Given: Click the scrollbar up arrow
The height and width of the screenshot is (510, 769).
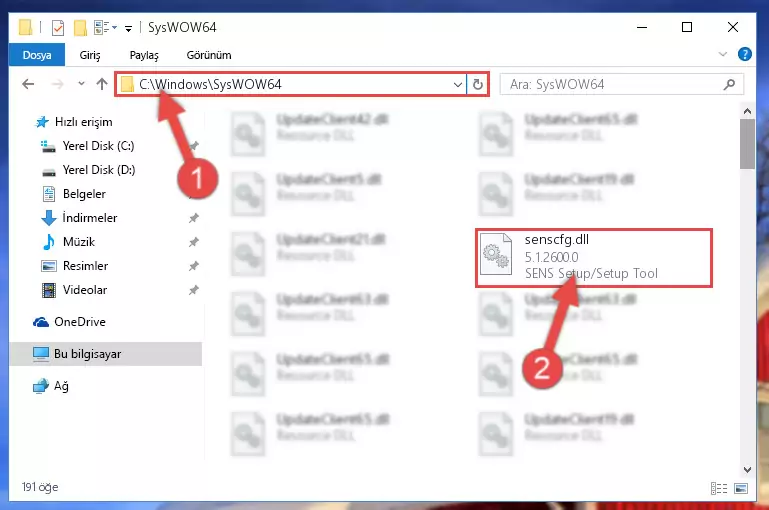Looking at the screenshot, I should coord(747,111).
